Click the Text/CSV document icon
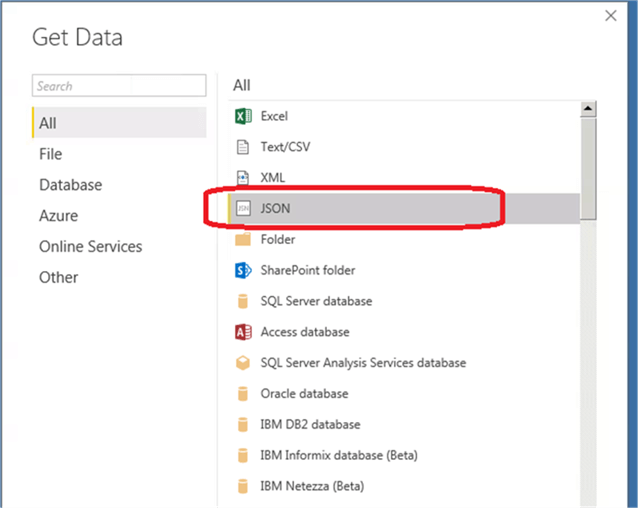Viewport: 638px width, 508px height. tap(243, 147)
